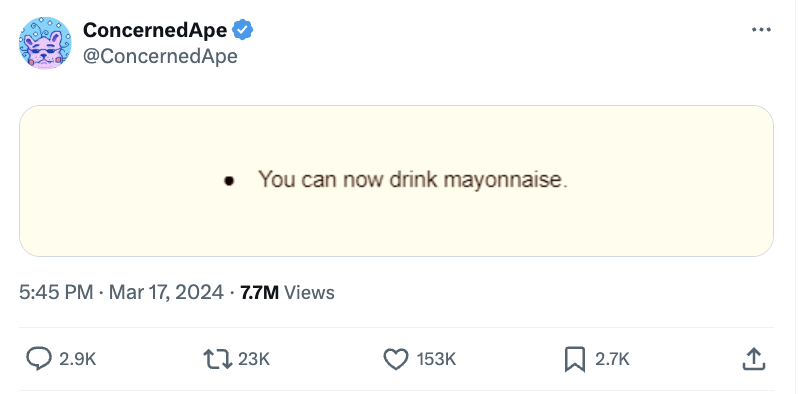Click the repost arrows icon

[218, 359]
